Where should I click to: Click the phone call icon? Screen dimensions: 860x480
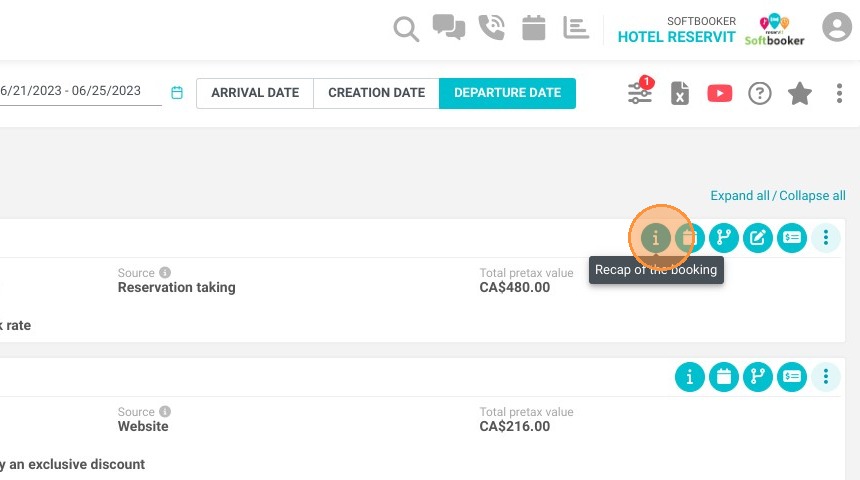click(491, 27)
